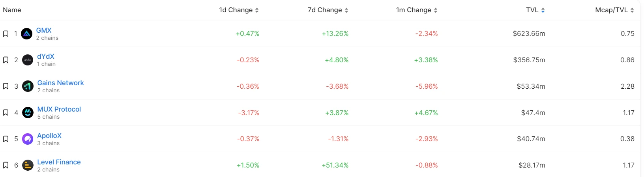Toggle bookmark for Gains Network
The height and width of the screenshot is (177, 644).
(x=6, y=86)
